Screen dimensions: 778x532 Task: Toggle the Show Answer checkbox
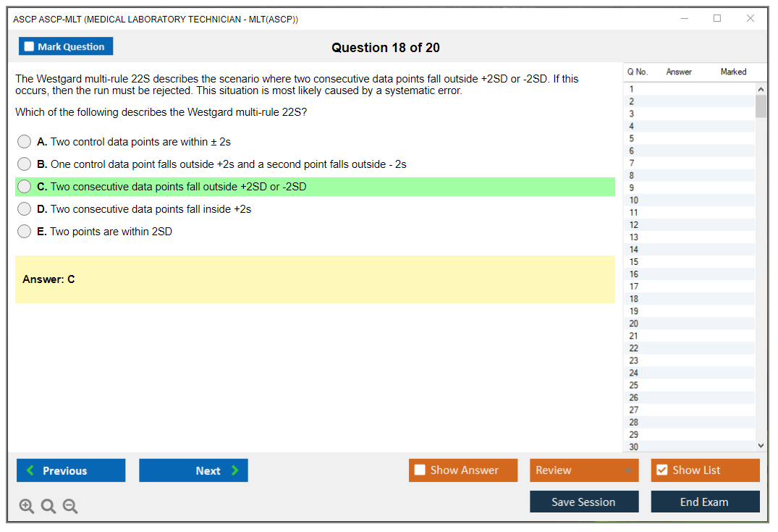[420, 470]
